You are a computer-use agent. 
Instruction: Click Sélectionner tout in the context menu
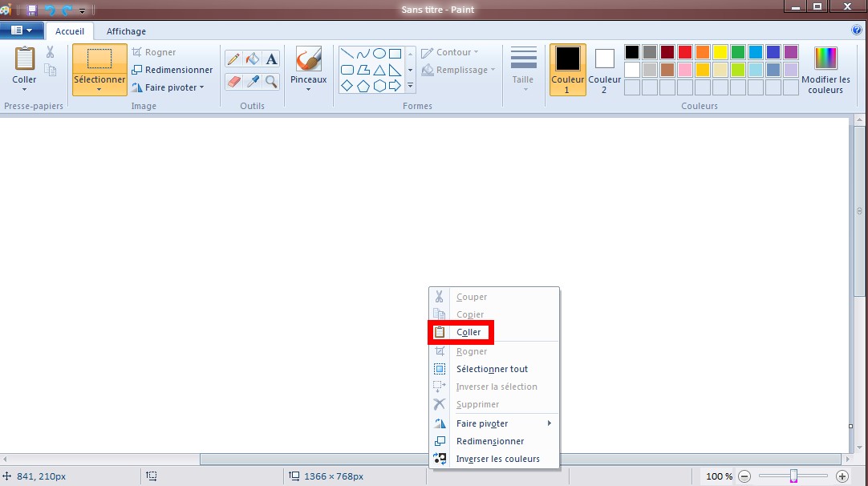coord(492,369)
